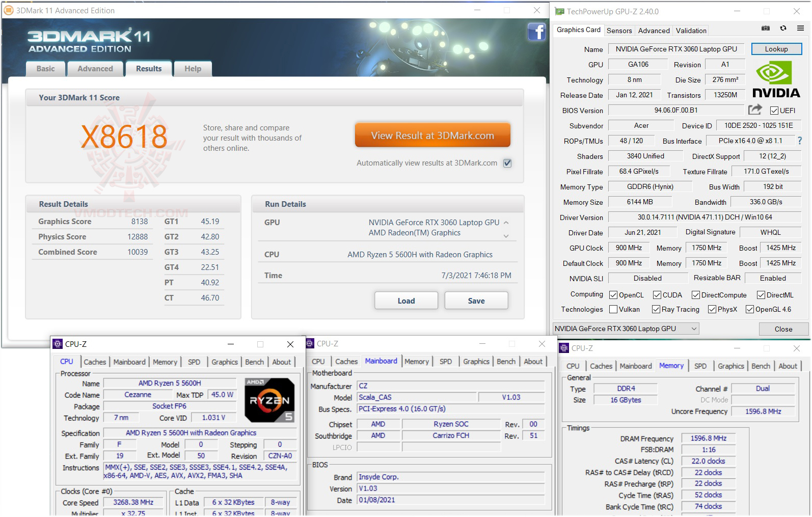Toggle the UEFI checkbox in GPU-Z
The image size is (812, 517).
[x=774, y=111]
